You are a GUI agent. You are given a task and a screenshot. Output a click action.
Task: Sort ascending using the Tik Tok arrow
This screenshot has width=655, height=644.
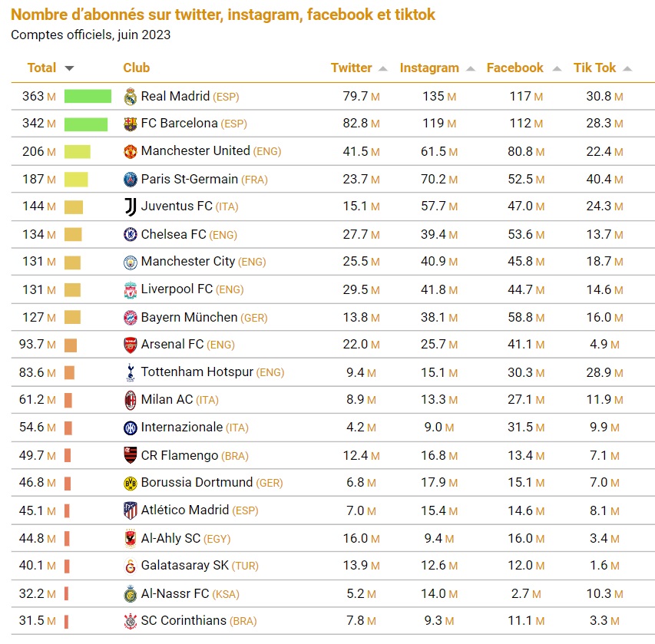click(x=627, y=68)
